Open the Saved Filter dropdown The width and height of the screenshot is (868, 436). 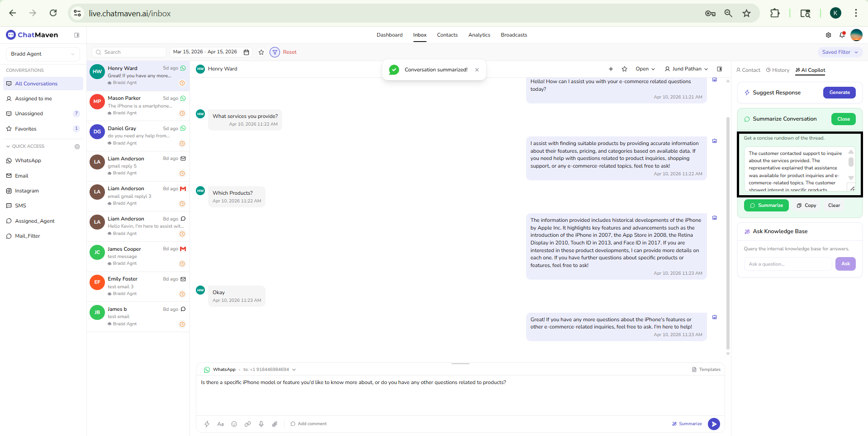click(x=840, y=52)
